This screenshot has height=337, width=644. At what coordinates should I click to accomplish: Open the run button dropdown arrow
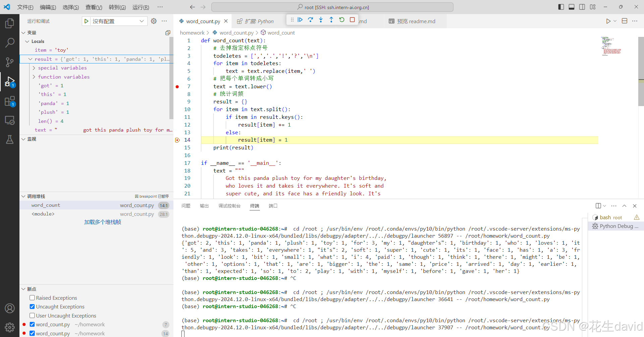[x=615, y=21]
